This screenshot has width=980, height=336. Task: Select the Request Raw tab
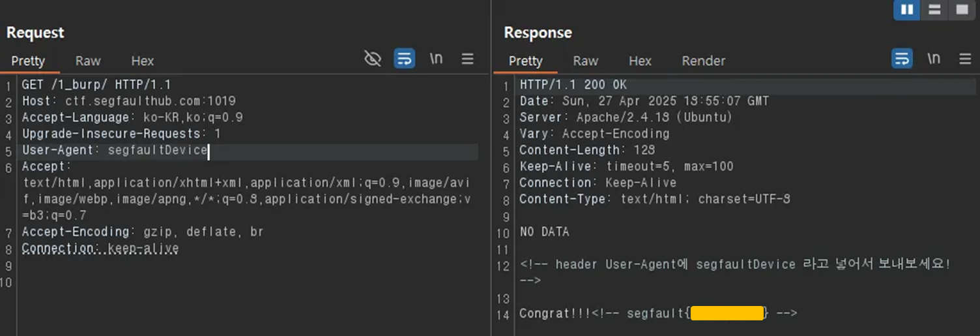pyautogui.click(x=88, y=61)
